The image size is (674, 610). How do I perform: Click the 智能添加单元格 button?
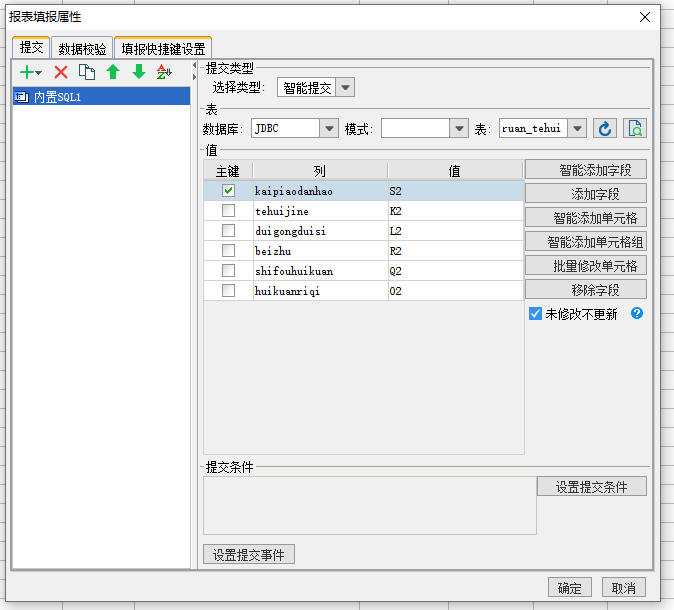[x=586, y=218]
